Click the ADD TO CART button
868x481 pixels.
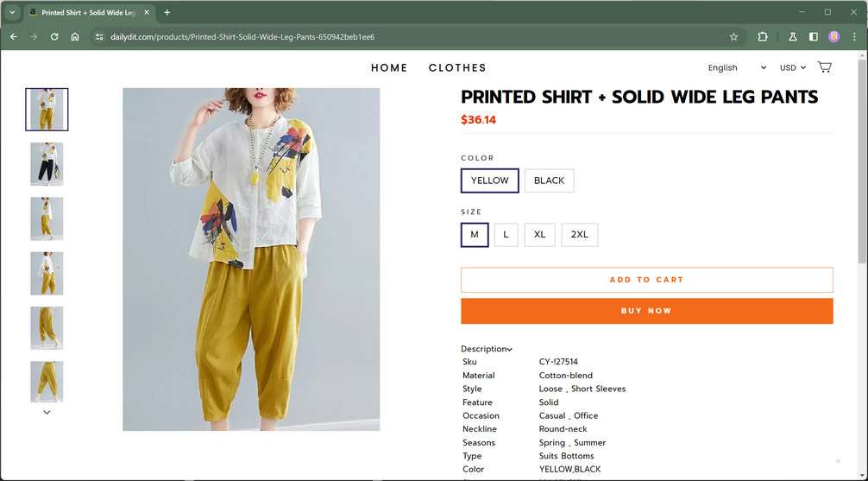coord(646,280)
